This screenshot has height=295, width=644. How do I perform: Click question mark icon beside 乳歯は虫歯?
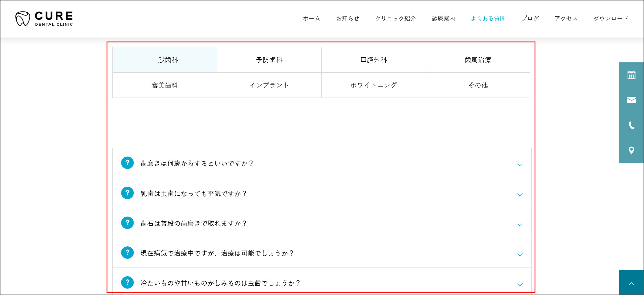click(x=127, y=193)
